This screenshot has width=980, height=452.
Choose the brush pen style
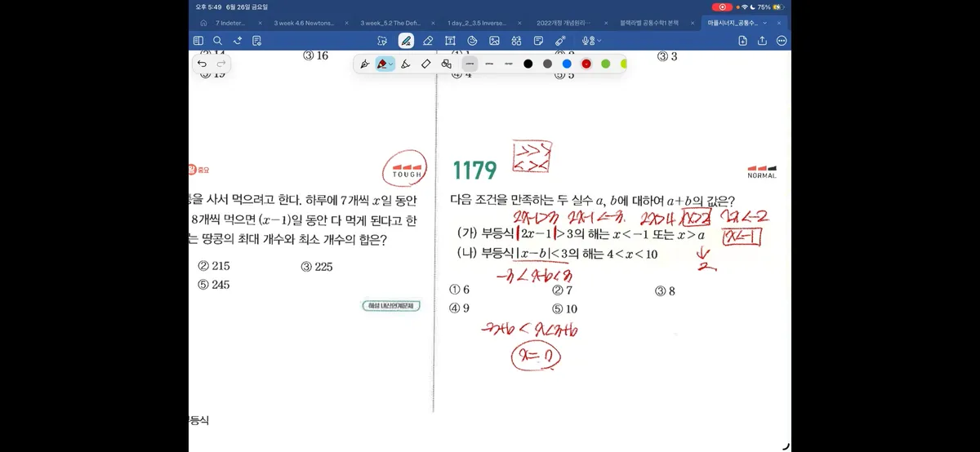406,64
